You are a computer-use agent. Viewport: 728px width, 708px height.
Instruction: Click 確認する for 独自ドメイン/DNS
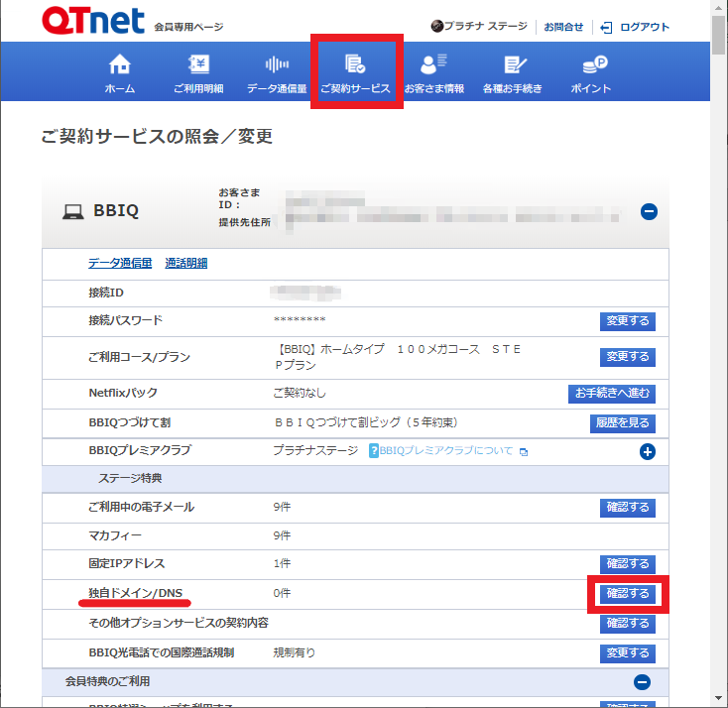[x=627, y=594]
